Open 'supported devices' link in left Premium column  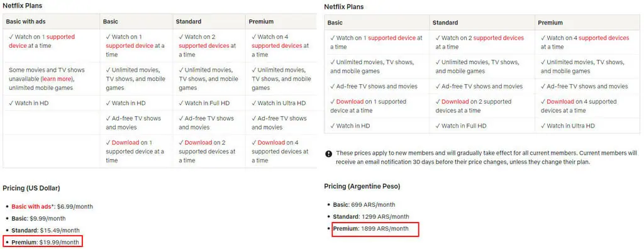277,46
